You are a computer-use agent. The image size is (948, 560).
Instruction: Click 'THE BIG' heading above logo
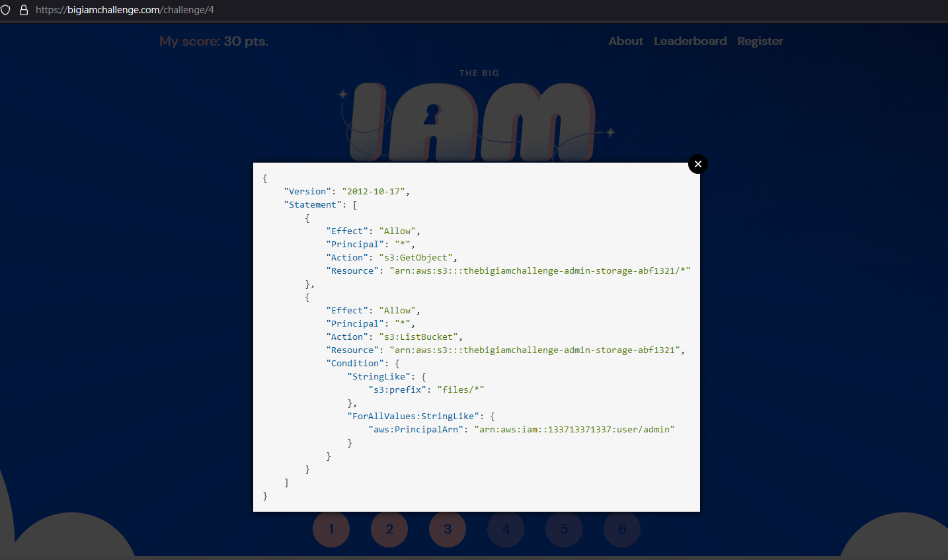(x=479, y=73)
